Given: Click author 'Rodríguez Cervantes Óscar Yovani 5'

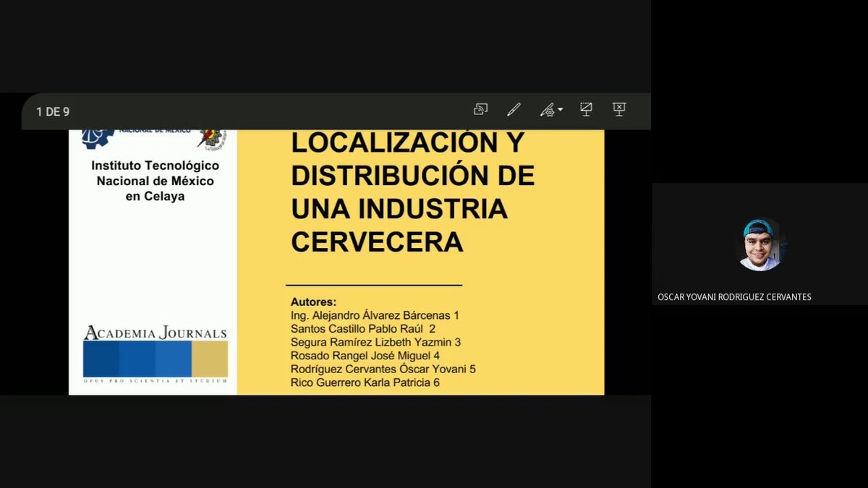Looking at the screenshot, I should 383,369.
